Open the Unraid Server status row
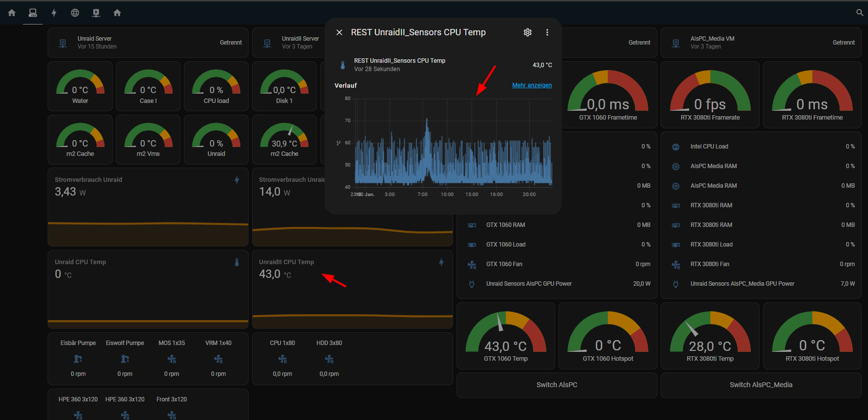This screenshot has height=420, width=868. 148,43
